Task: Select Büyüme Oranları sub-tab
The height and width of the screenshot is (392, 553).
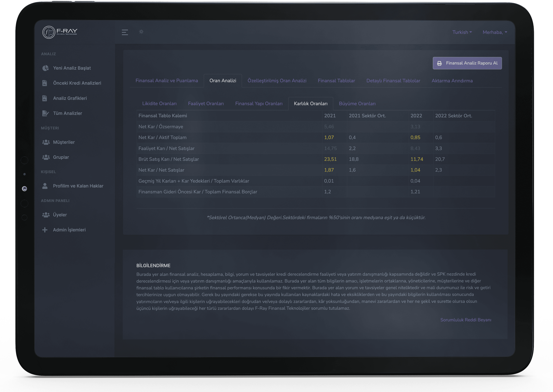Action: click(357, 104)
